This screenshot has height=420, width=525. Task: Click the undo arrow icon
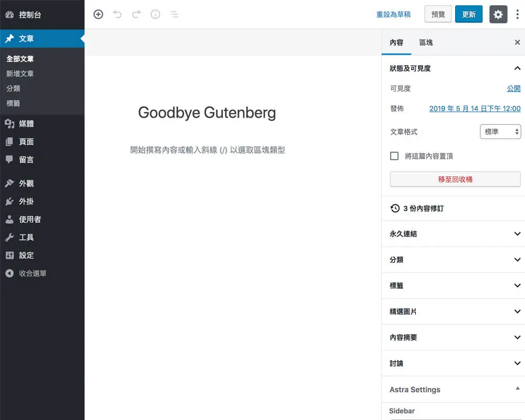(117, 14)
